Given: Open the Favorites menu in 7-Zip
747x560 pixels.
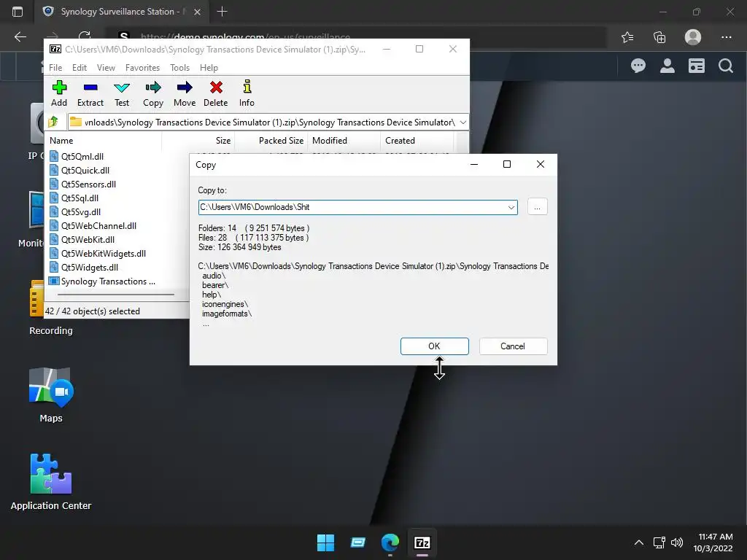Looking at the screenshot, I should [142, 68].
